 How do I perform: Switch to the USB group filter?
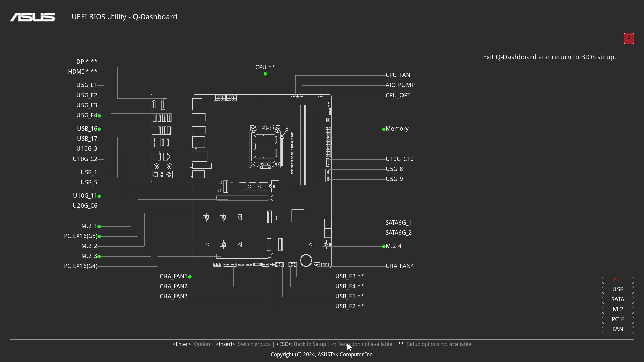point(618,290)
